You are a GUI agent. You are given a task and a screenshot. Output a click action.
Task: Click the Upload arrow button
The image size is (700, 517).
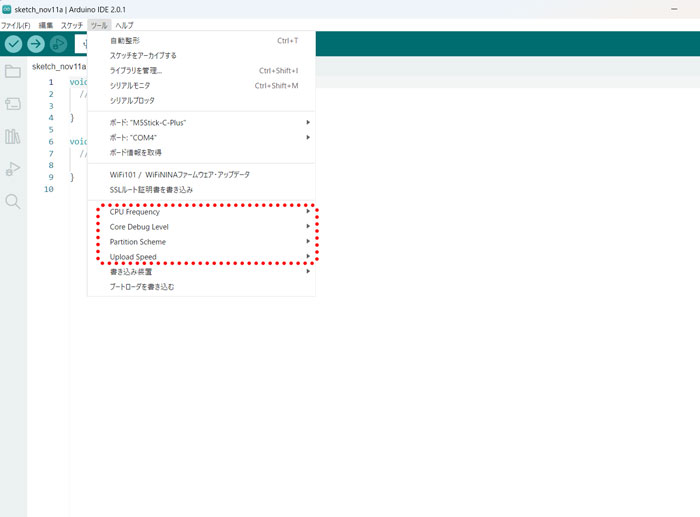36,44
